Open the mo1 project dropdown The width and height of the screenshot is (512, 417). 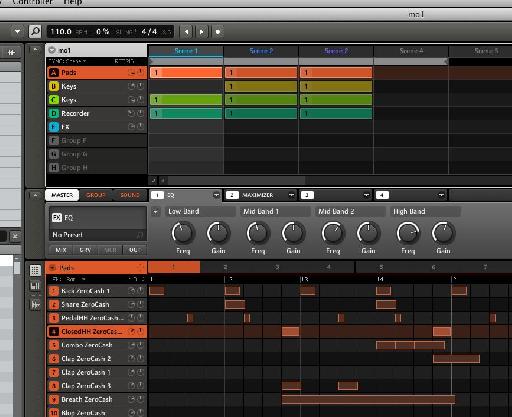(52, 50)
